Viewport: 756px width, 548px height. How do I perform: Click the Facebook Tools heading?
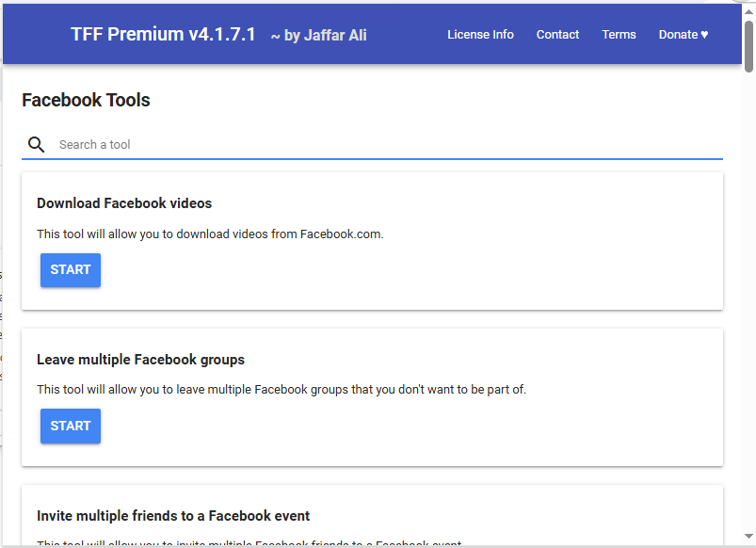86,100
